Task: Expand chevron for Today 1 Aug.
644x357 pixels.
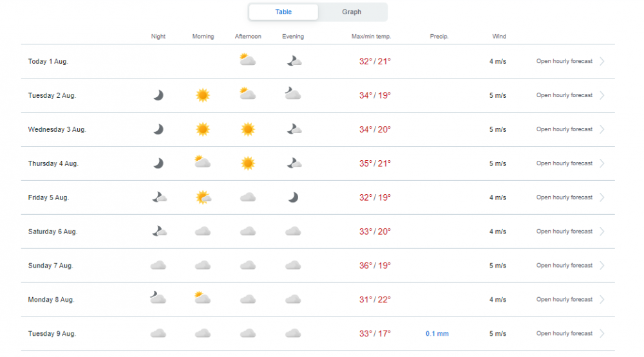Action: point(602,61)
